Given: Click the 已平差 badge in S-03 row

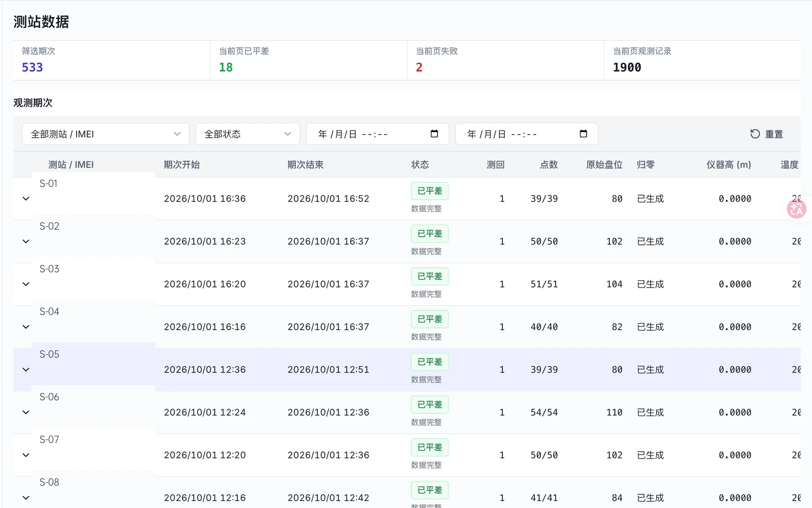Looking at the screenshot, I should pyautogui.click(x=430, y=276).
